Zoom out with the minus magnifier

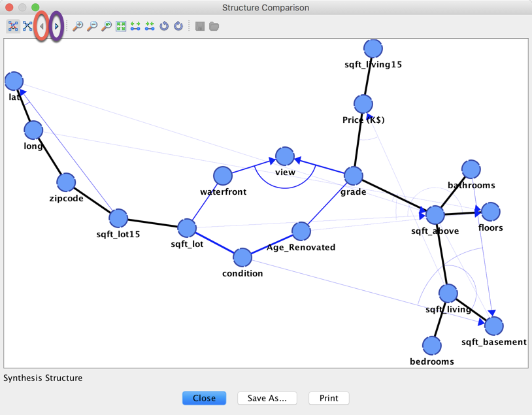[x=92, y=26]
